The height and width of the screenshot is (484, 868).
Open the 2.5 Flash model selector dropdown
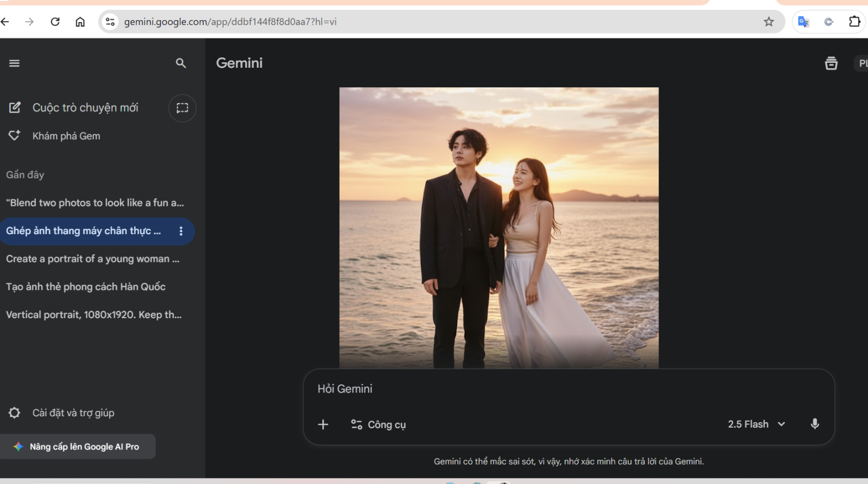pos(756,424)
